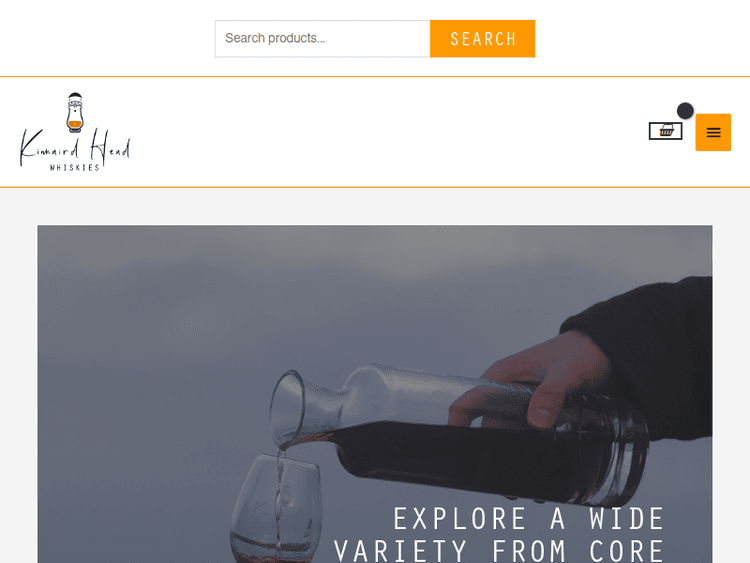The image size is (750, 563).
Task: Select the wine pouring hero banner image
Action: tap(375, 394)
